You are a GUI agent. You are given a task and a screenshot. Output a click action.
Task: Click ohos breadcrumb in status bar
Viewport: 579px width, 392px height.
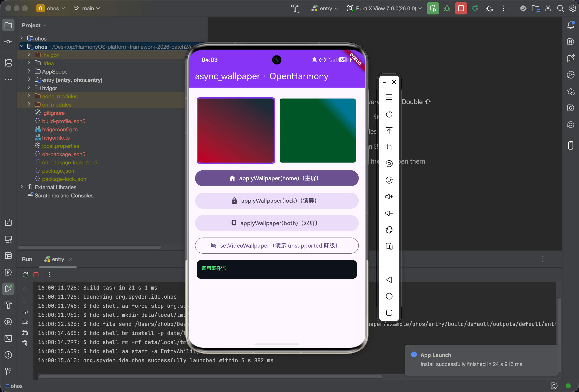[14, 386]
